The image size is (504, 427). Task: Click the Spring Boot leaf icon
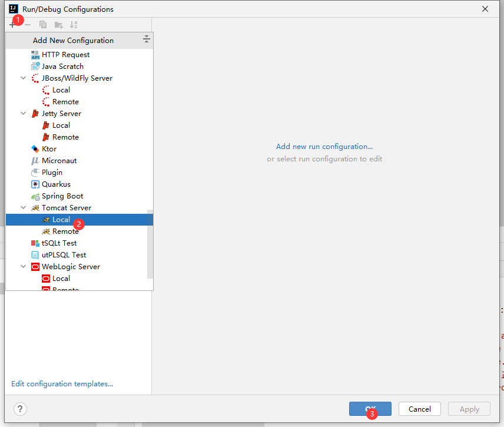35,197
